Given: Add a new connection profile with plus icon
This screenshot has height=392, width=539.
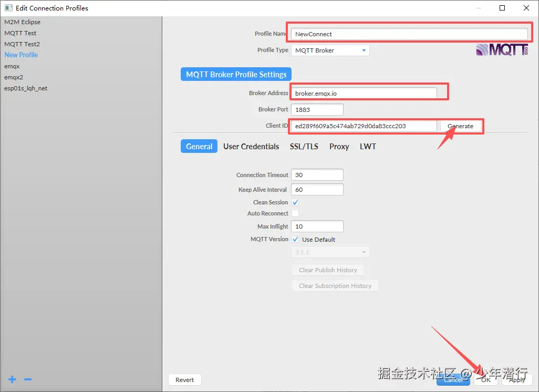Looking at the screenshot, I should (x=13, y=379).
